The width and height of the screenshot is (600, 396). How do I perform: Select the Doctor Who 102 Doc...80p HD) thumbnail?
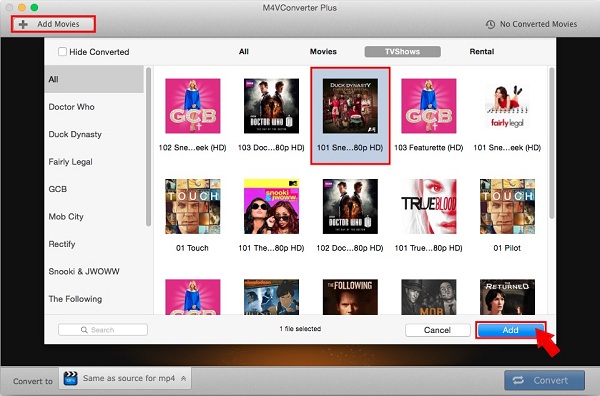(x=350, y=206)
